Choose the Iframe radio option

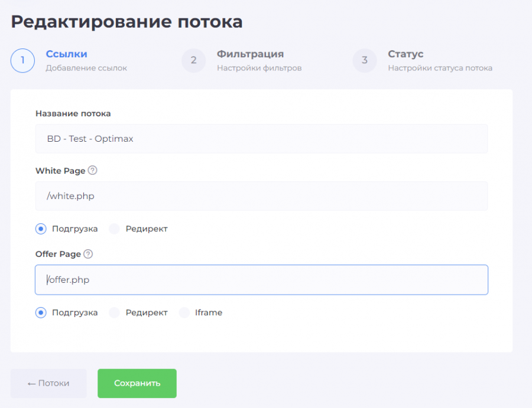click(184, 312)
